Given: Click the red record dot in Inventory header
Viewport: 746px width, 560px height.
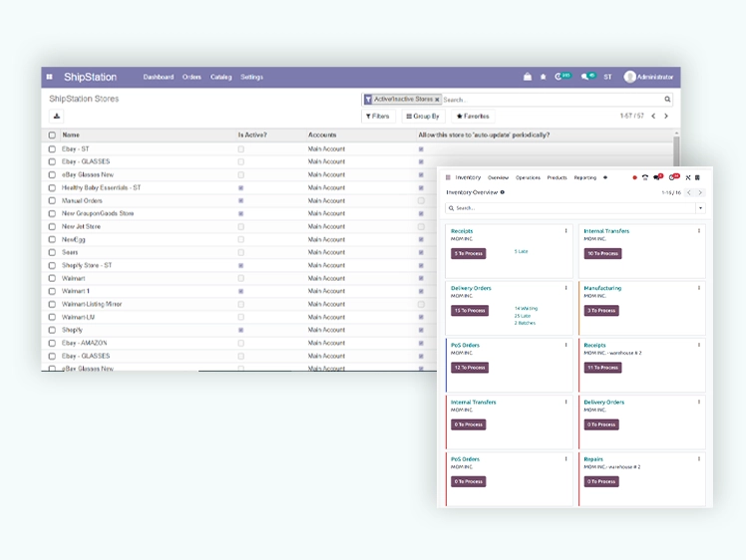Looking at the screenshot, I should pos(634,177).
